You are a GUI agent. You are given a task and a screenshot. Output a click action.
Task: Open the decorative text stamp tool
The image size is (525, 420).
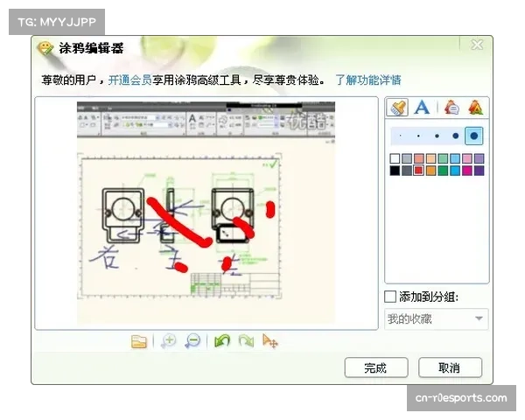(476, 108)
